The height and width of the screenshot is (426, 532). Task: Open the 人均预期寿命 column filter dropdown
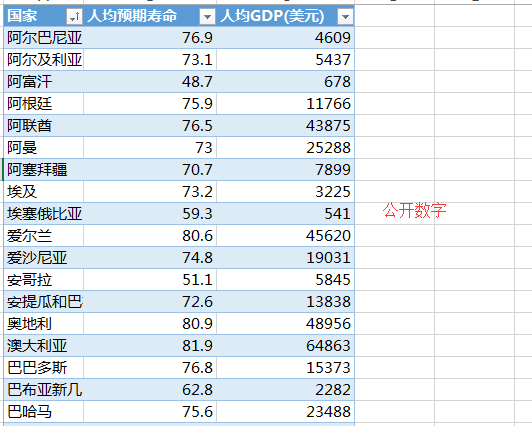click(x=207, y=16)
